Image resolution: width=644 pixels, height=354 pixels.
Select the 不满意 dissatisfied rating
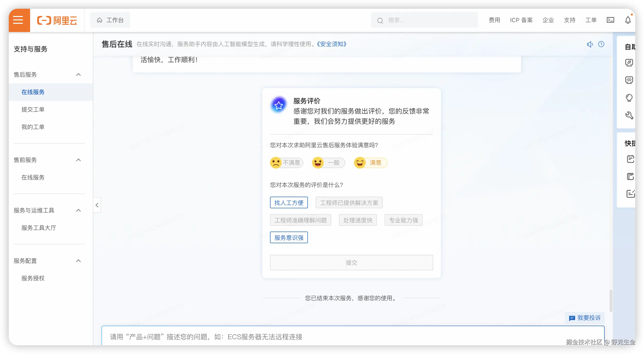coord(287,163)
